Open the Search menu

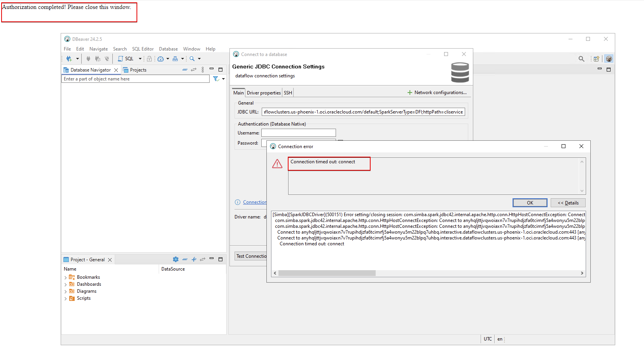click(x=120, y=49)
